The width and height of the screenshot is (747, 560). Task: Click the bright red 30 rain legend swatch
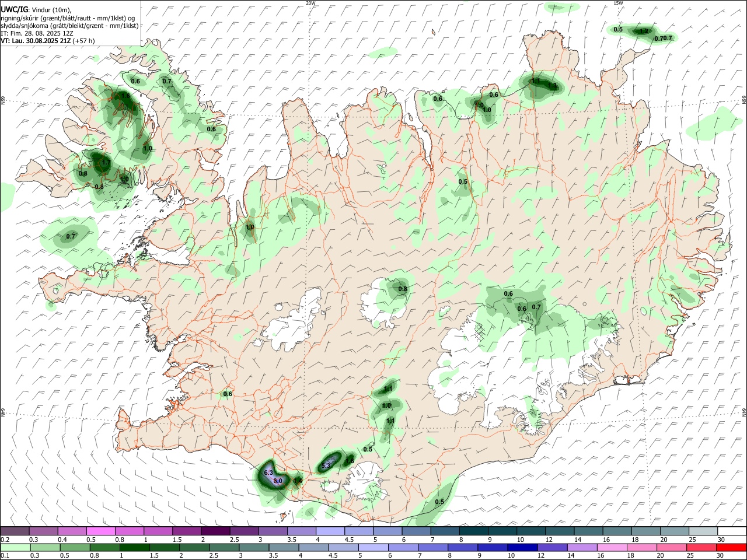(731, 547)
